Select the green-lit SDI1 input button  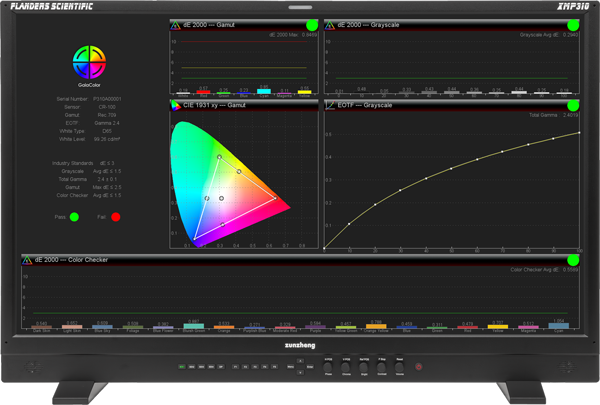click(182, 367)
